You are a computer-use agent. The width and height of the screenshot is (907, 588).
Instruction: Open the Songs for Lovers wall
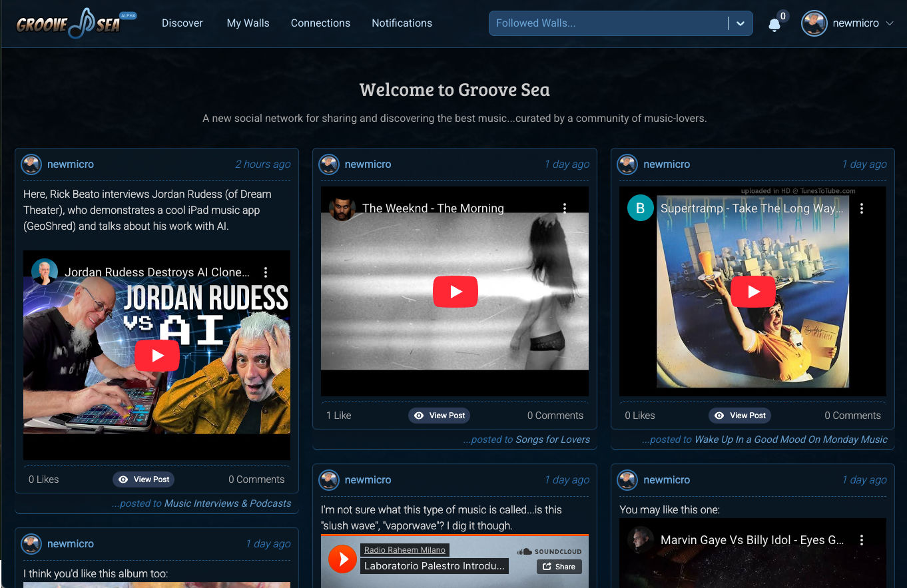click(553, 440)
